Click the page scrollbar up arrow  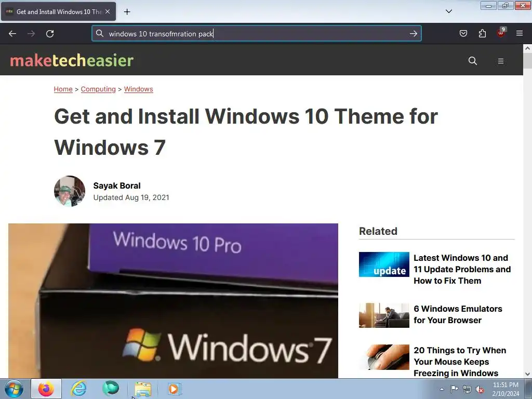(x=527, y=48)
